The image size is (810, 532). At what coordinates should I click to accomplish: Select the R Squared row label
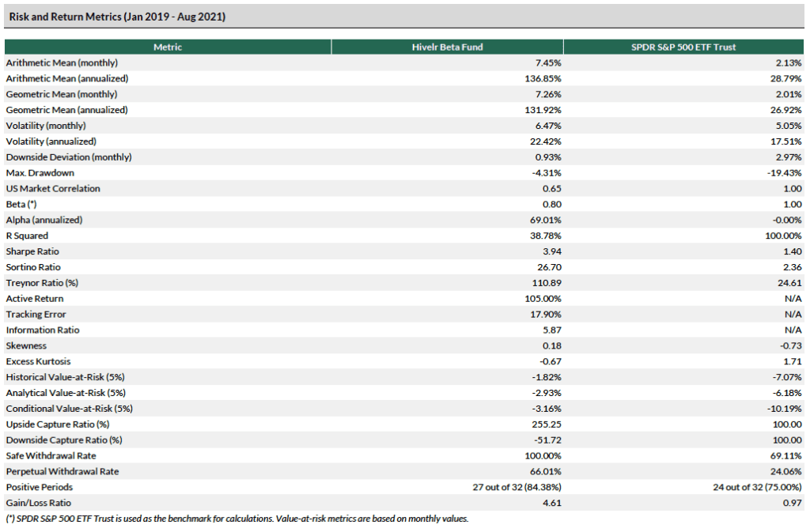pos(27,236)
